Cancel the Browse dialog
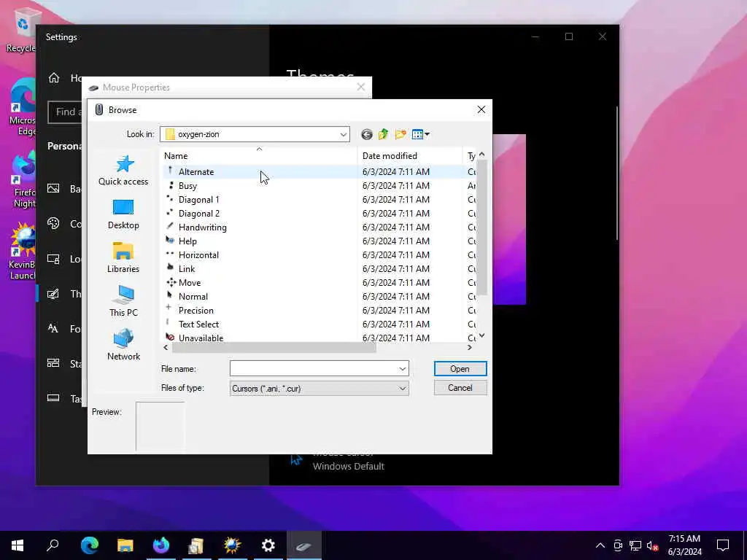 point(460,388)
